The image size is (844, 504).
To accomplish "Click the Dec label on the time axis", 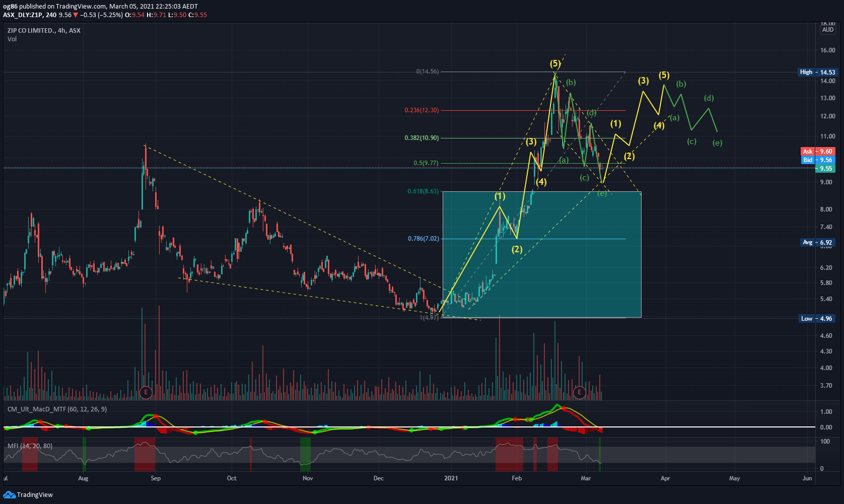I will point(379,478).
